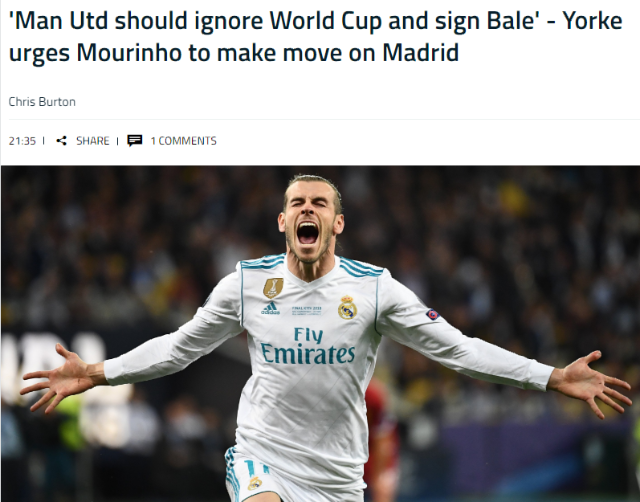Open the 1 COMMENTS link
The width and height of the screenshot is (640, 502).
(x=183, y=141)
